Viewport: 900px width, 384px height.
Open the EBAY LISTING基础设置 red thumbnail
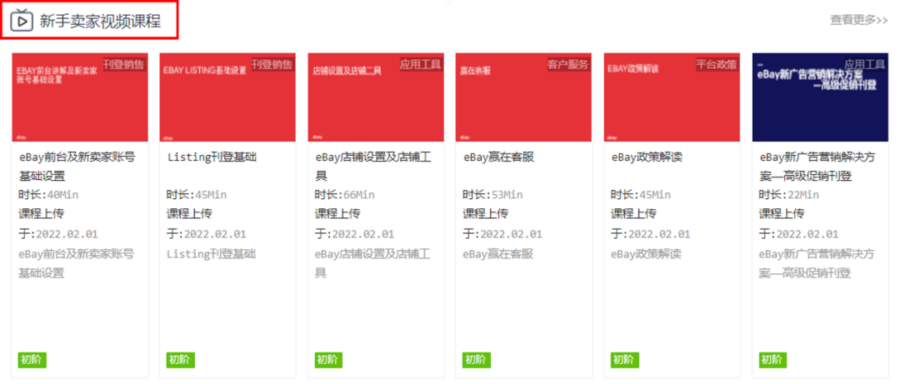[228, 97]
